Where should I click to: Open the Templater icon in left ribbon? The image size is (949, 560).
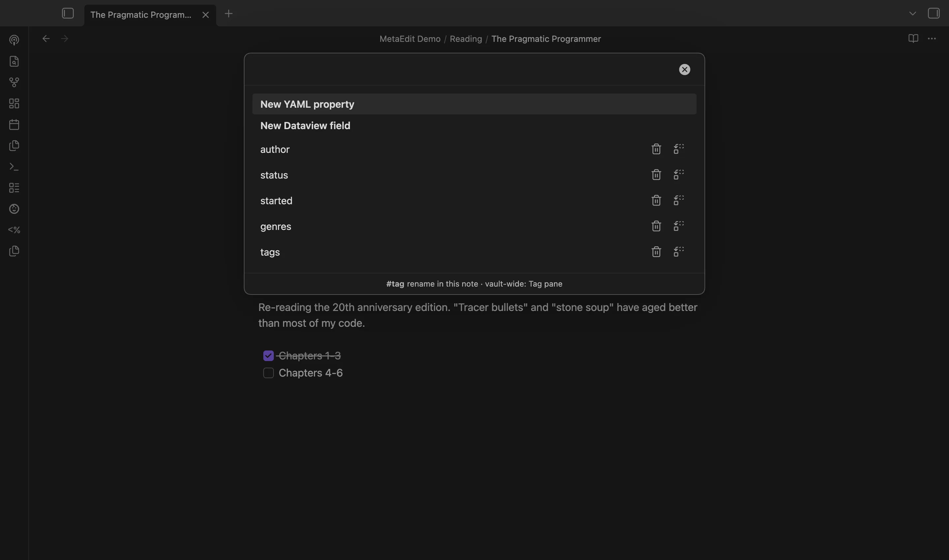click(x=14, y=230)
